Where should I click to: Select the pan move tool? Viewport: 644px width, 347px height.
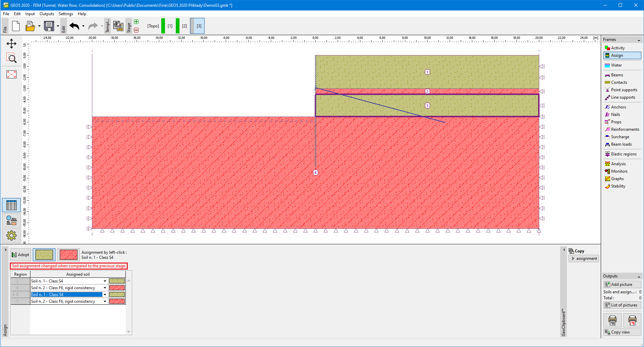[11, 44]
